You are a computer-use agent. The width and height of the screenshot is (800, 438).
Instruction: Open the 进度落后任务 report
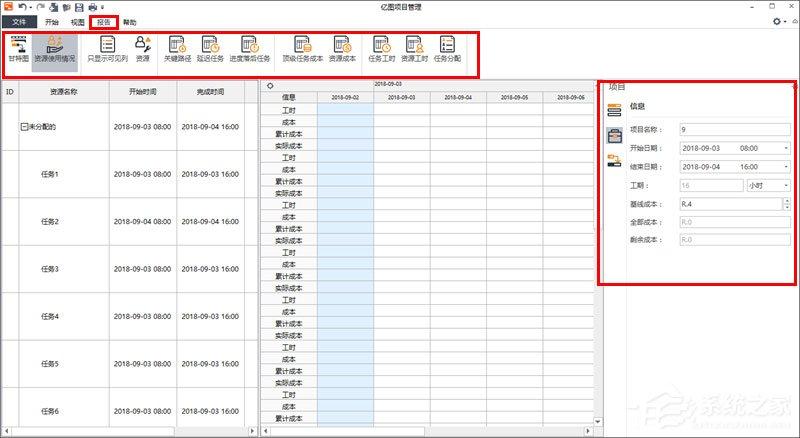point(250,50)
